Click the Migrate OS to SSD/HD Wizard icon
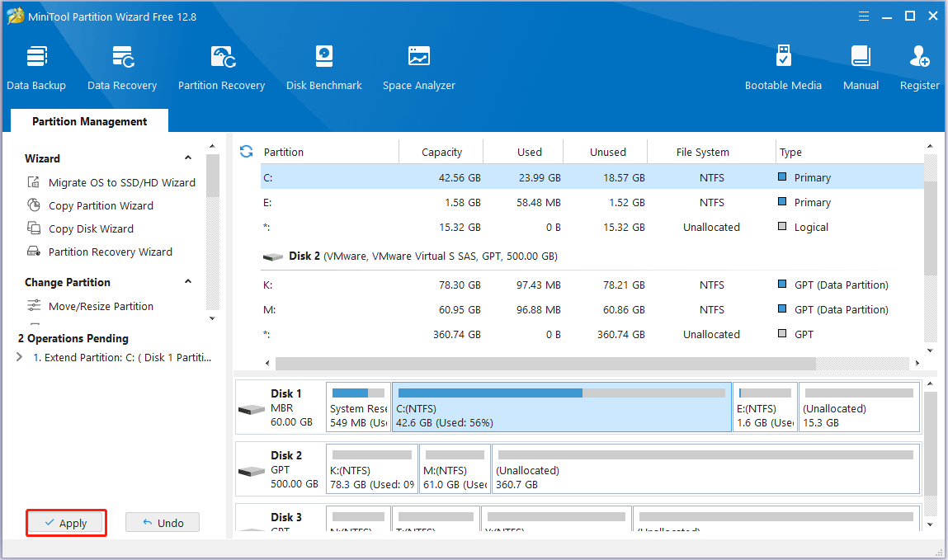 pyautogui.click(x=34, y=181)
